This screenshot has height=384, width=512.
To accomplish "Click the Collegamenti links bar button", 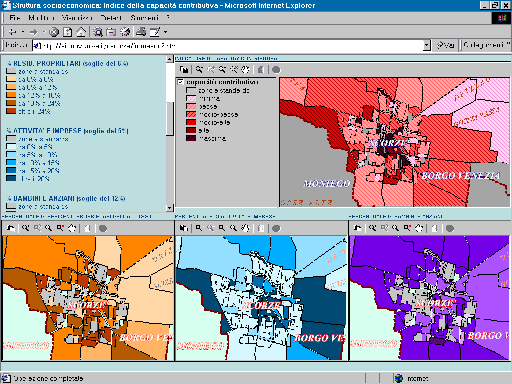I will point(485,45).
